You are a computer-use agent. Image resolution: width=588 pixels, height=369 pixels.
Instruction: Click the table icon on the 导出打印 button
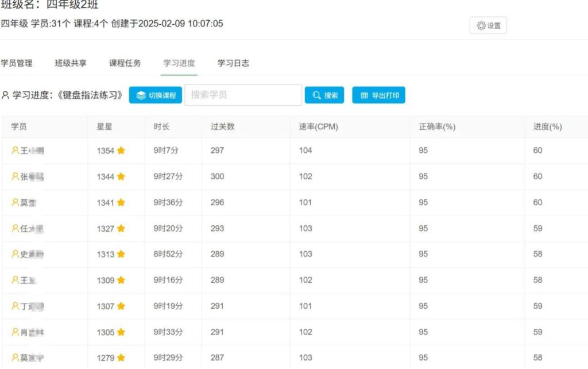pyautogui.click(x=364, y=95)
